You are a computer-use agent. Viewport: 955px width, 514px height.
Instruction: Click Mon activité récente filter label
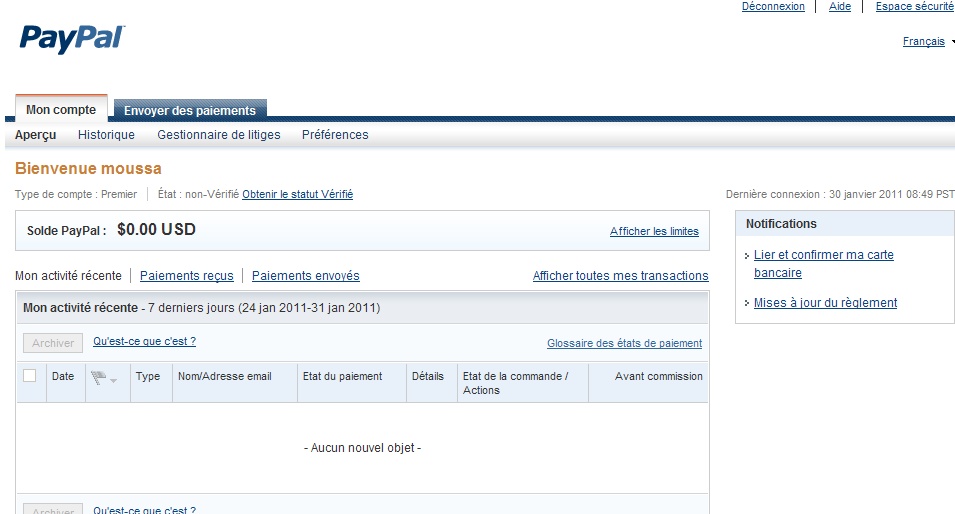pyautogui.click(x=68, y=276)
